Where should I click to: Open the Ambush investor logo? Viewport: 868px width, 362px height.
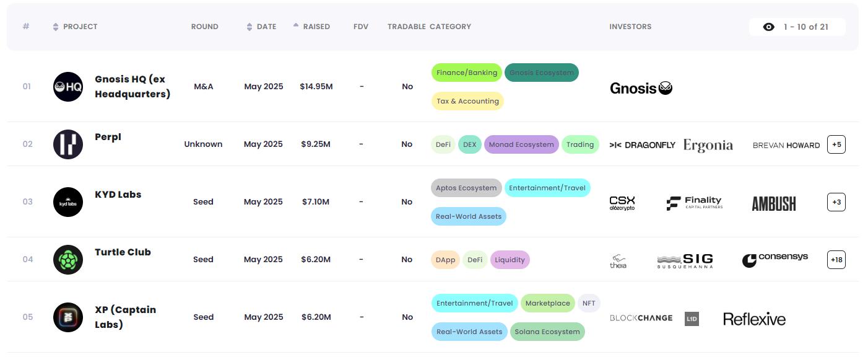[x=774, y=203]
